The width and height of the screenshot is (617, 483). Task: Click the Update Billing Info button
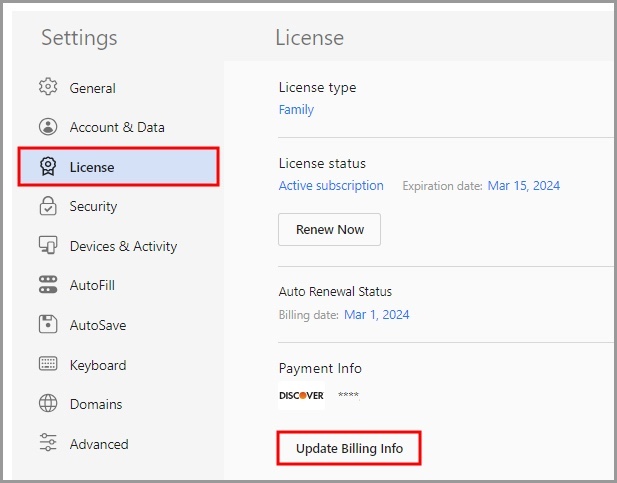pos(349,448)
